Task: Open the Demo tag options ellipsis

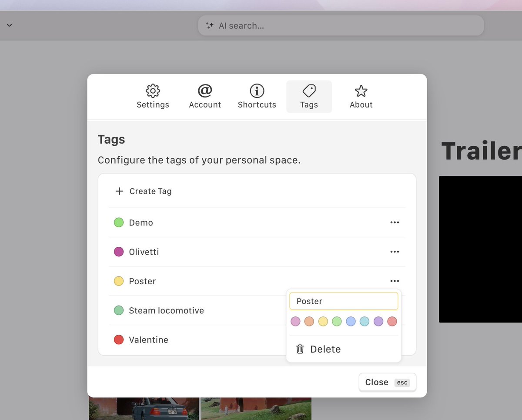Action: point(395,222)
